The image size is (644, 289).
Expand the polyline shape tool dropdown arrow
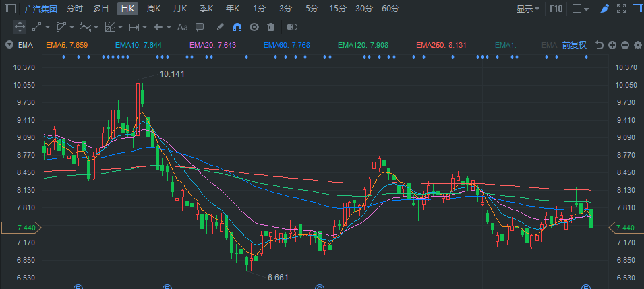[72, 27]
